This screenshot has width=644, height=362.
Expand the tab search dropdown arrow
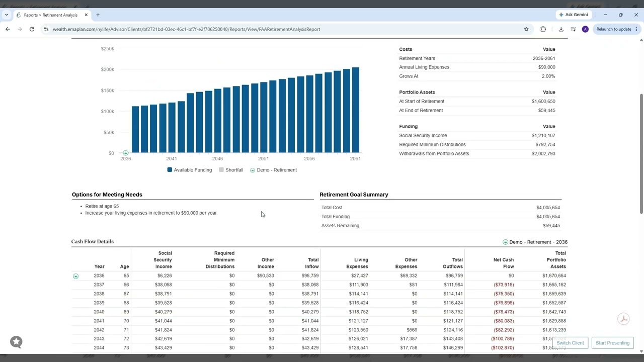[7, 15]
